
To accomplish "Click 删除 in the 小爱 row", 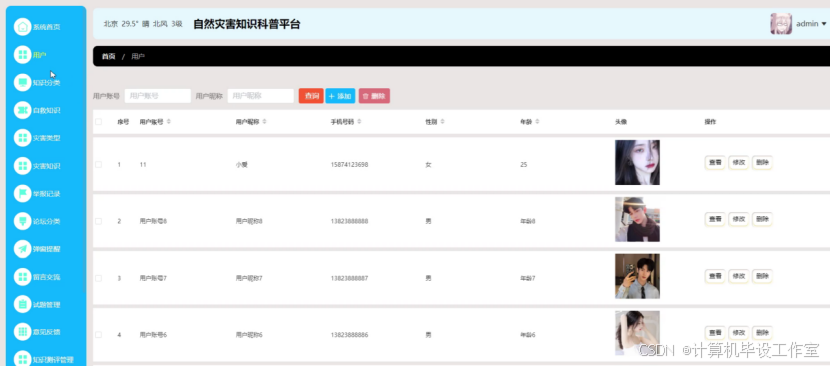I will click(762, 163).
